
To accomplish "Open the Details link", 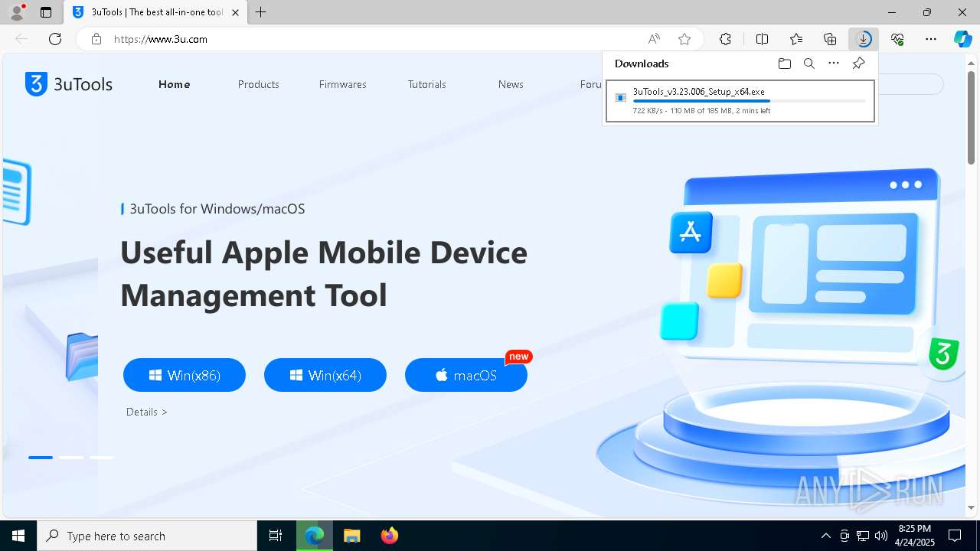I will click(x=147, y=412).
